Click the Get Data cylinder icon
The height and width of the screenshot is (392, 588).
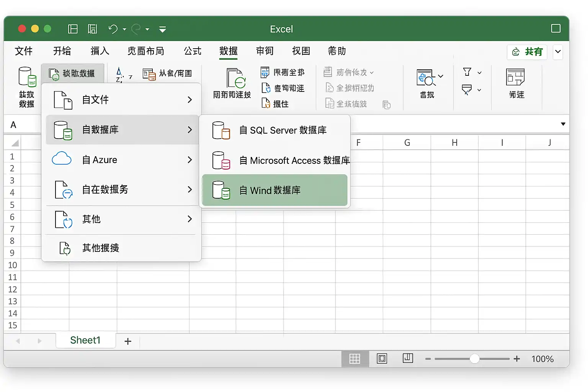pos(27,77)
